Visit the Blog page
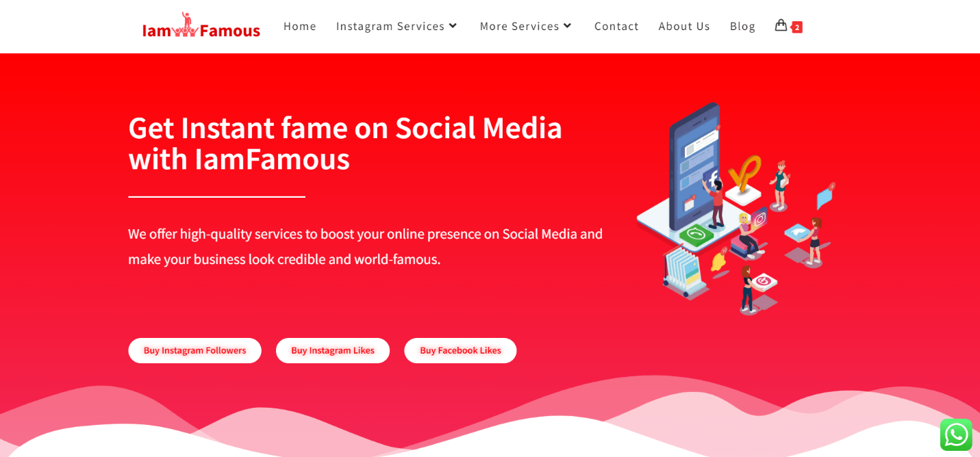The width and height of the screenshot is (980, 457). (742, 26)
